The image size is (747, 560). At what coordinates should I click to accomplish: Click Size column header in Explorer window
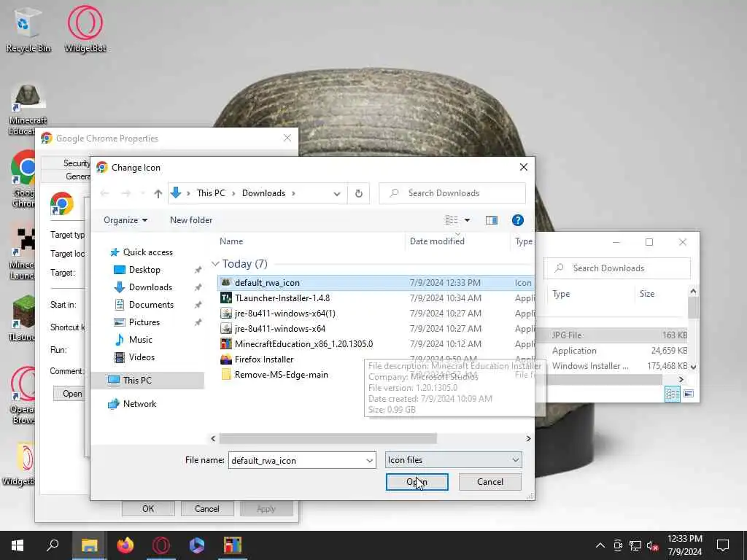(x=646, y=294)
